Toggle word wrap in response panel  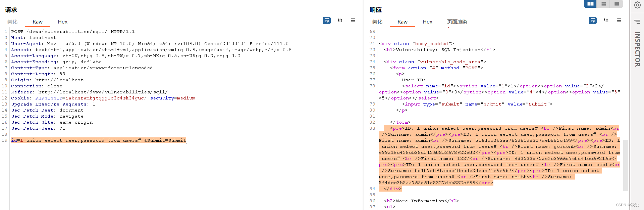593,20
